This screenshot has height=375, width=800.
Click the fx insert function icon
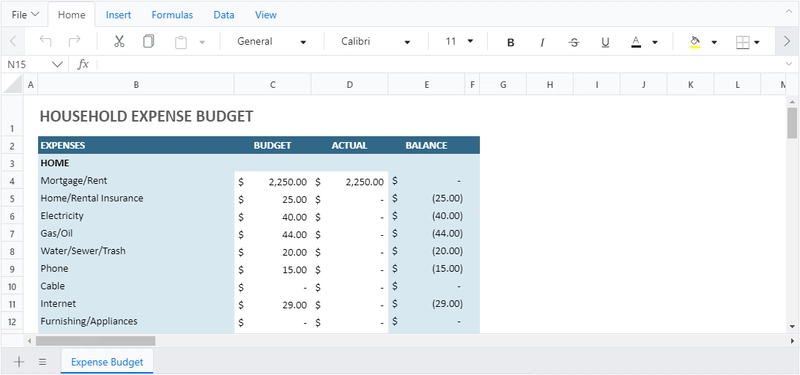83,64
